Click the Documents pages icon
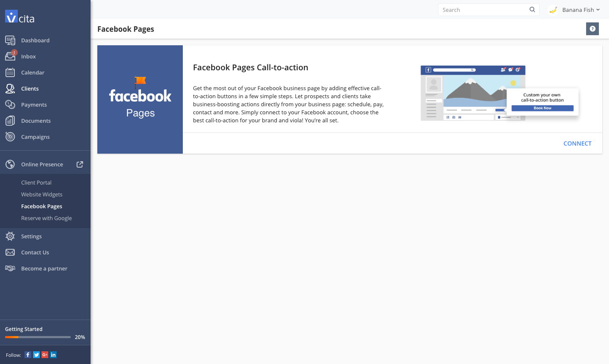This screenshot has height=364, width=609. (10, 121)
